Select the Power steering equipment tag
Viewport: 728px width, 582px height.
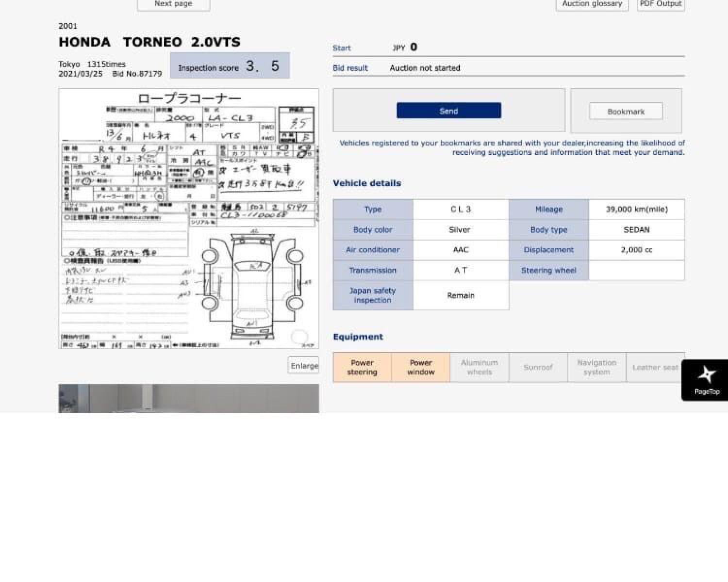362,367
